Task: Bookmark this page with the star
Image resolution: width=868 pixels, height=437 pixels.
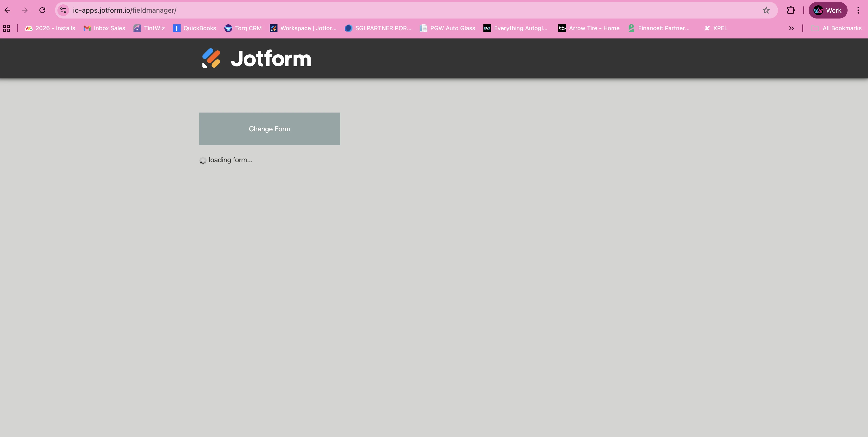Action: (x=766, y=10)
